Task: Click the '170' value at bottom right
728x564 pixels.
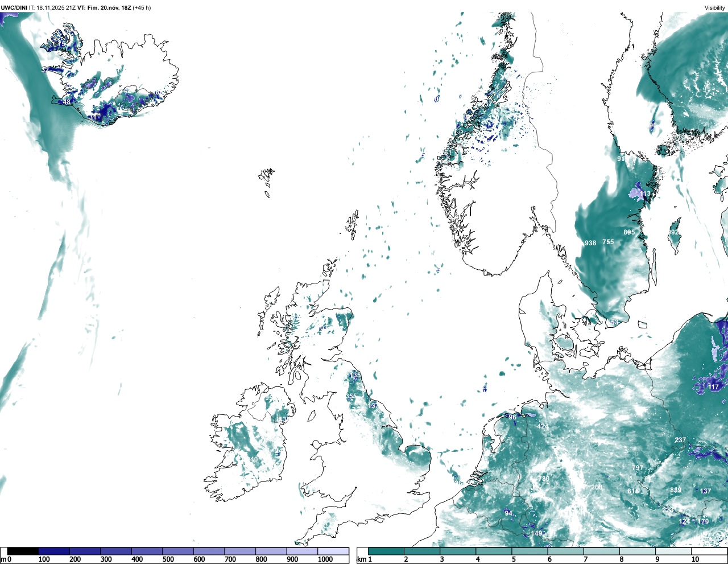Action: (x=704, y=521)
